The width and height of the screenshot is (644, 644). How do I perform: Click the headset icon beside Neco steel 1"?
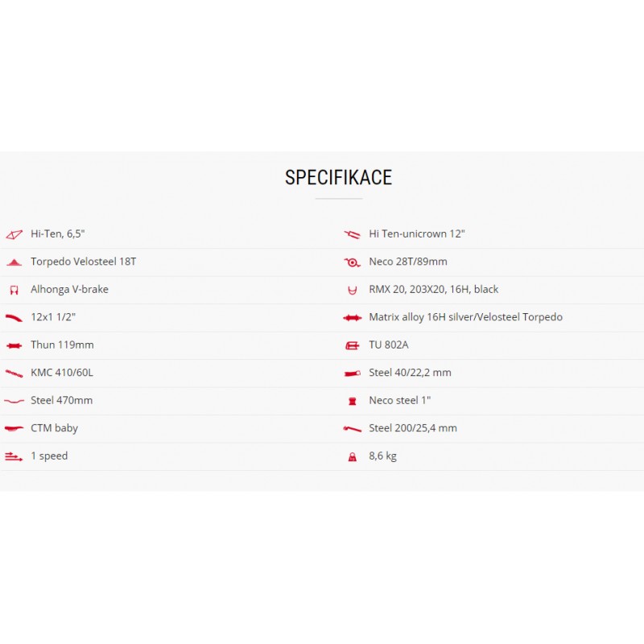352,401
